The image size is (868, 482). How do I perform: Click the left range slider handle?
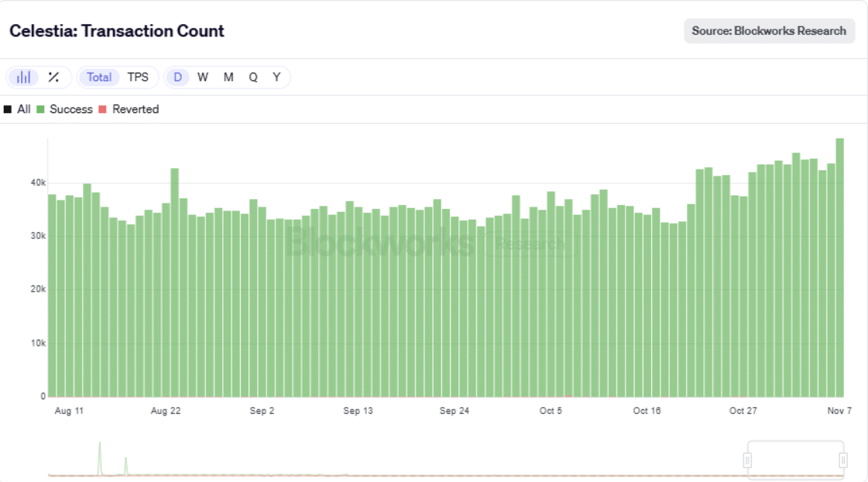pos(748,460)
